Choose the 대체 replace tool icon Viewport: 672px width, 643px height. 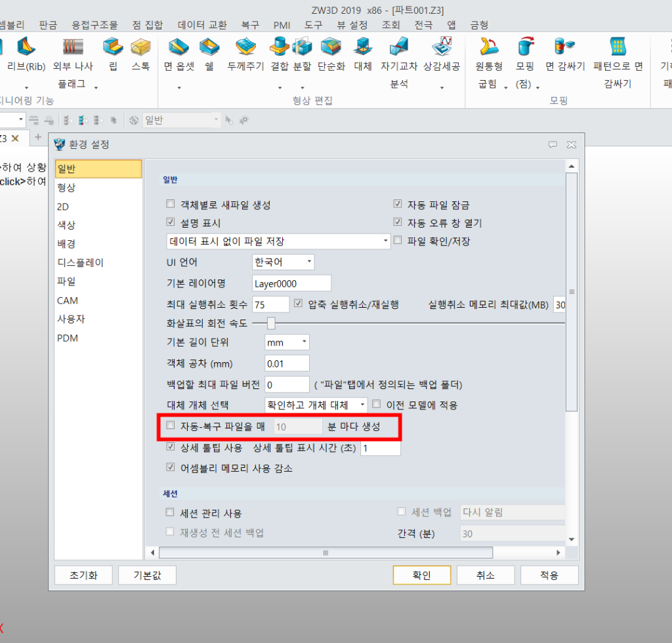pos(362,47)
